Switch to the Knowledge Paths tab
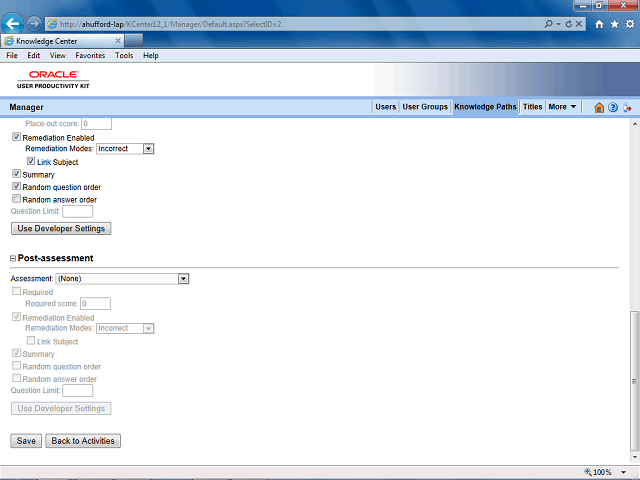This screenshot has height=480, width=640. point(485,107)
